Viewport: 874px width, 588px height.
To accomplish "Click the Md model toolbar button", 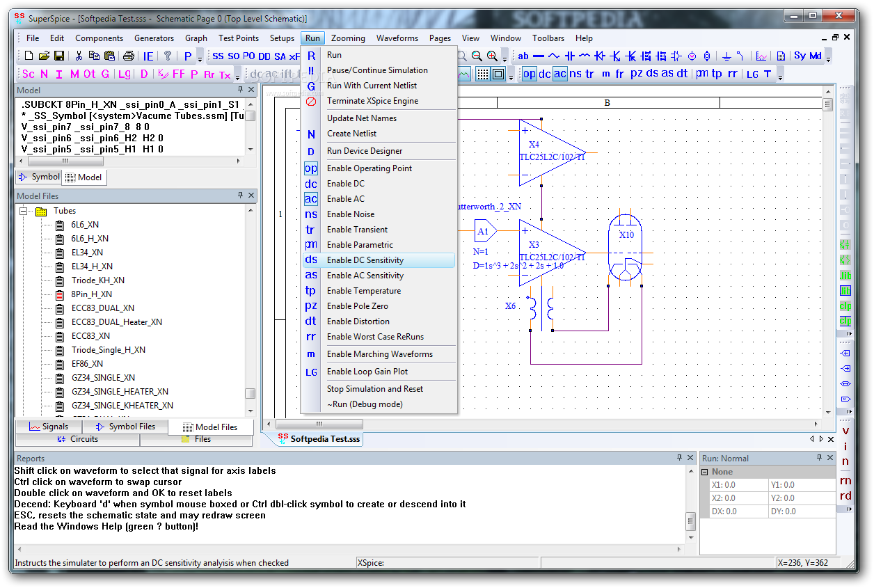I will (815, 56).
